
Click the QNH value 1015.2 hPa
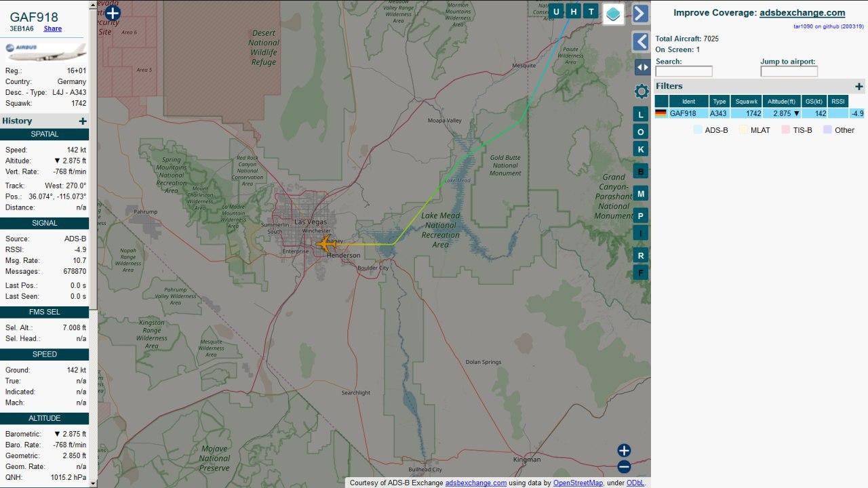point(69,477)
